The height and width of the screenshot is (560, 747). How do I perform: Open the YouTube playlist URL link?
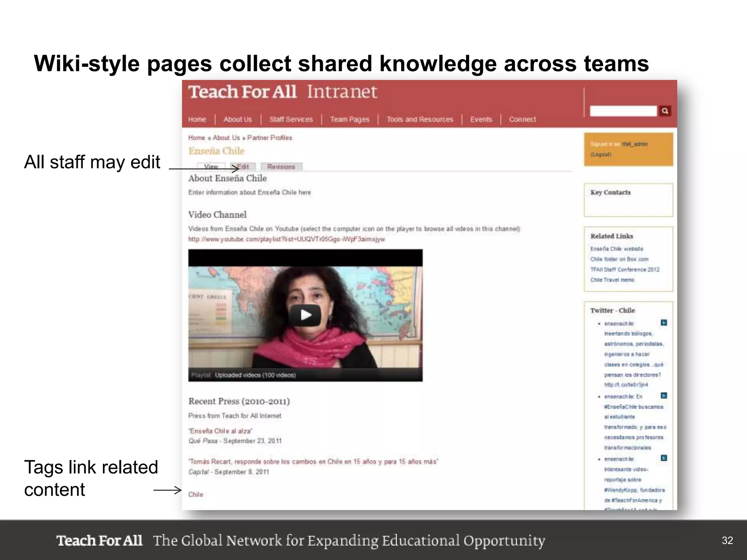click(286, 239)
